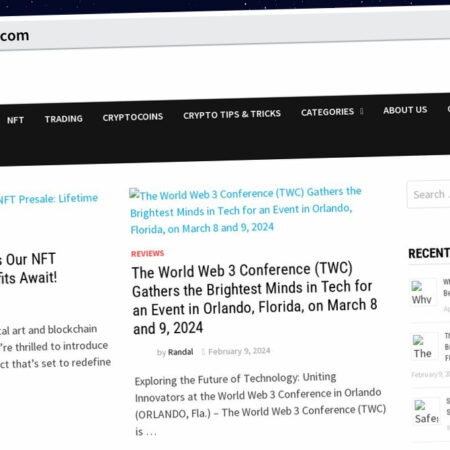Open the REVIEWS category label
The image size is (450, 450).
pyautogui.click(x=147, y=254)
